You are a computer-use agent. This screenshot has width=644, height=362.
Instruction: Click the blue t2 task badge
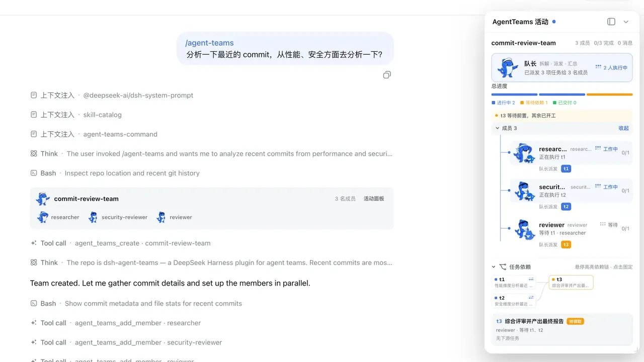[566, 207]
